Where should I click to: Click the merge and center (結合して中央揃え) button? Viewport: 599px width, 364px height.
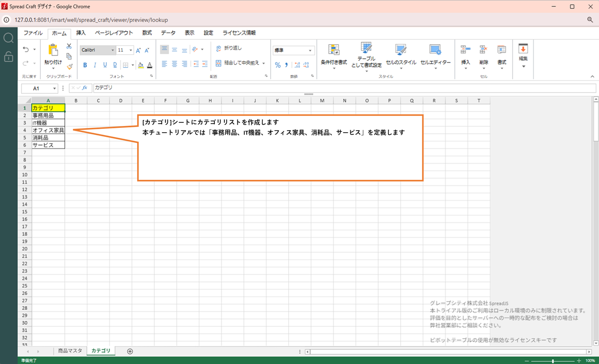click(240, 63)
